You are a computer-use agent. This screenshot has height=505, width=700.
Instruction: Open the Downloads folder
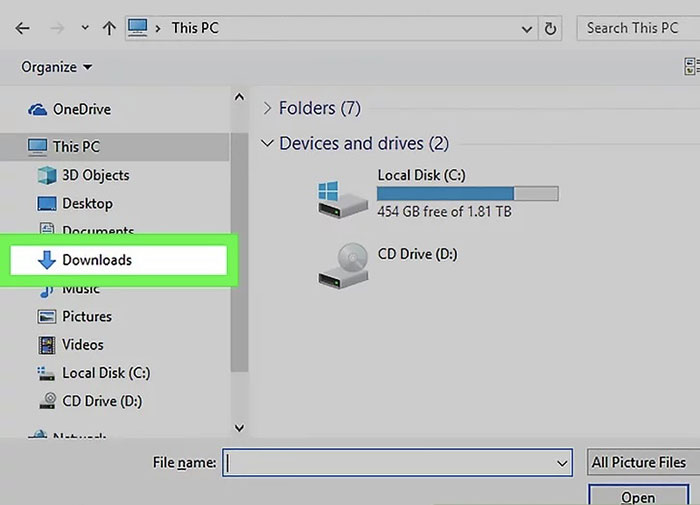119,260
